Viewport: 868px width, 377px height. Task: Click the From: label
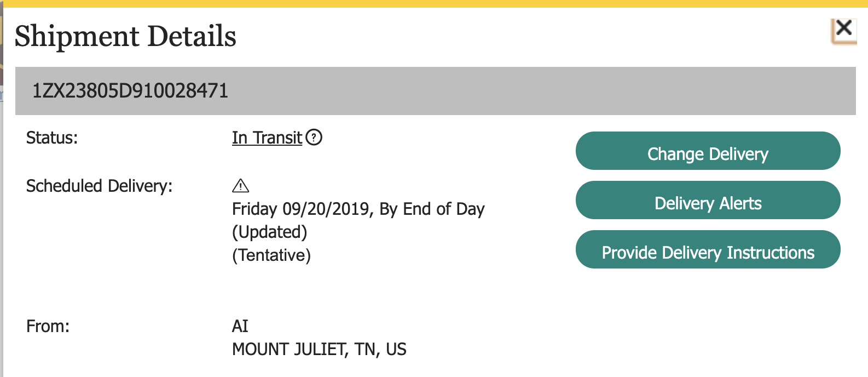48,327
